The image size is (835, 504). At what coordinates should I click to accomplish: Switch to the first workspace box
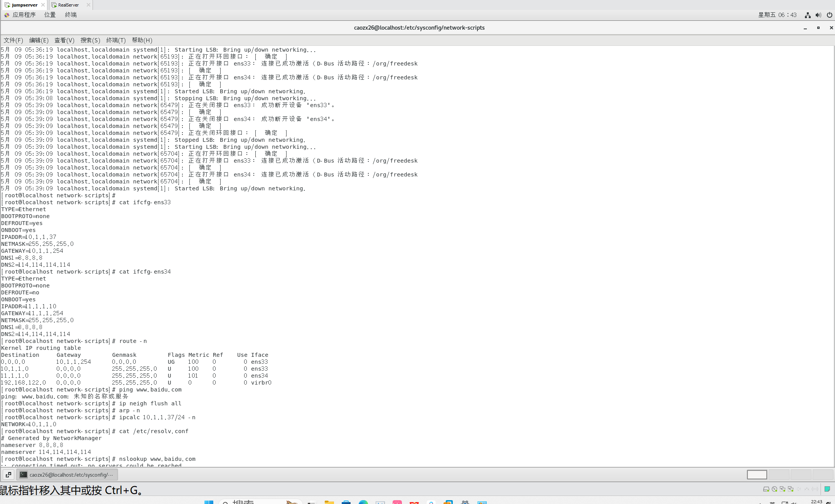[757, 475]
